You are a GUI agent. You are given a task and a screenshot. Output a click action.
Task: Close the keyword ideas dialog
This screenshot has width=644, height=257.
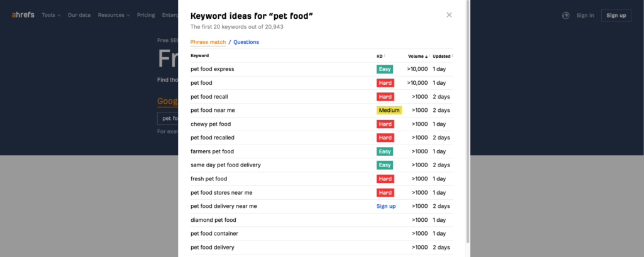point(449,15)
